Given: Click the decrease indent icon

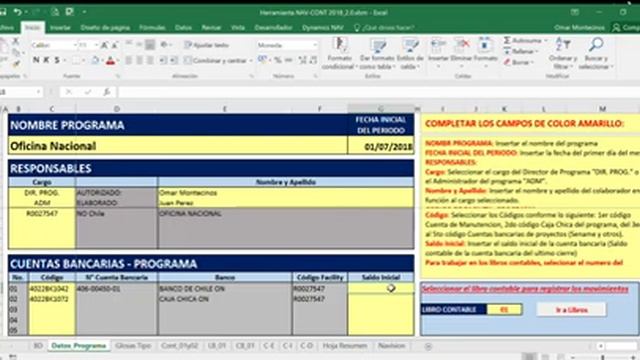Looking at the screenshot, I should tap(163, 60).
